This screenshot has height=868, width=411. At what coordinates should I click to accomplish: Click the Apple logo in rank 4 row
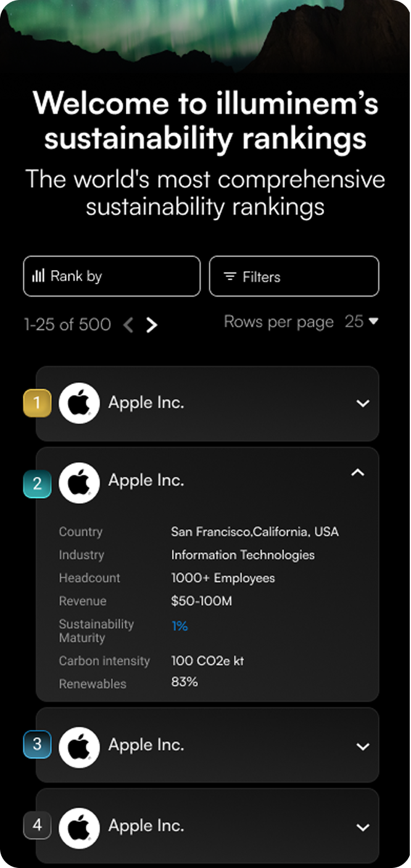tap(79, 828)
